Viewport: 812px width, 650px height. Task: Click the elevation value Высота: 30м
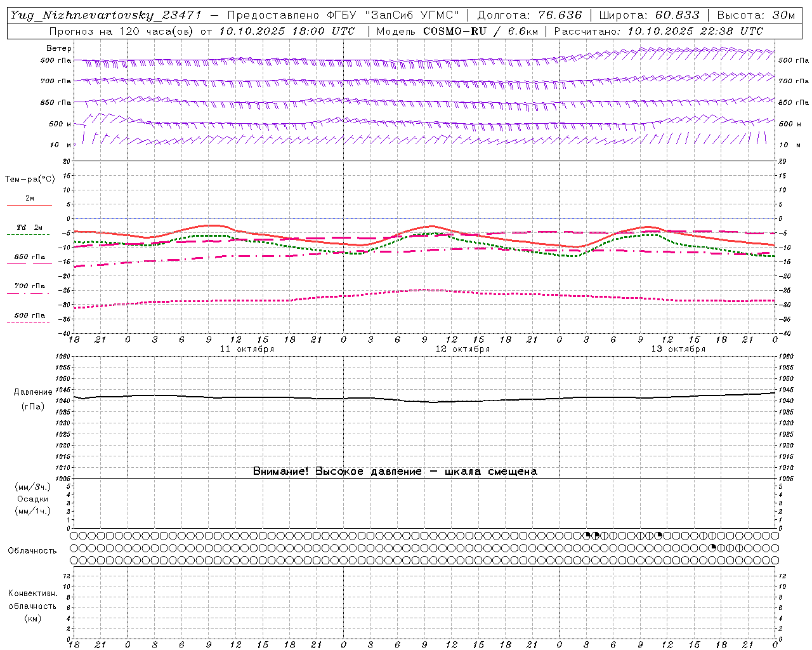[756, 15]
